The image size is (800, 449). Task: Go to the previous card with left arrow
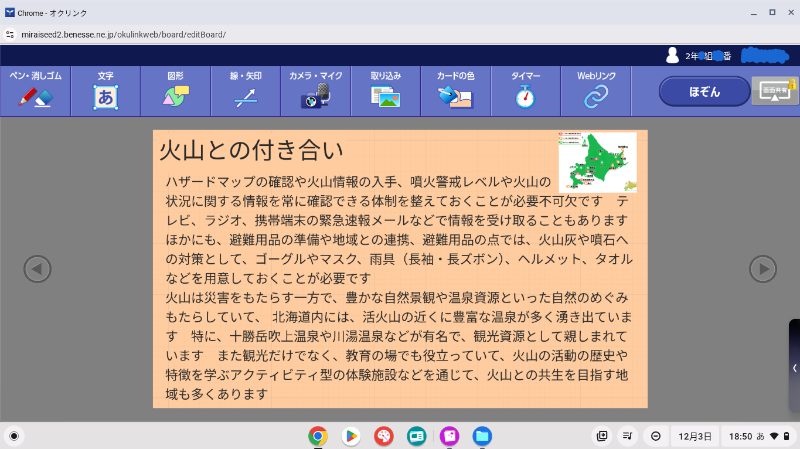pos(37,268)
